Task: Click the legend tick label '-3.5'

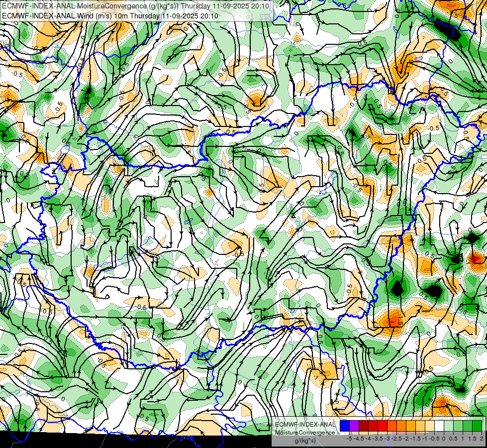Action: pyautogui.click(x=378, y=439)
